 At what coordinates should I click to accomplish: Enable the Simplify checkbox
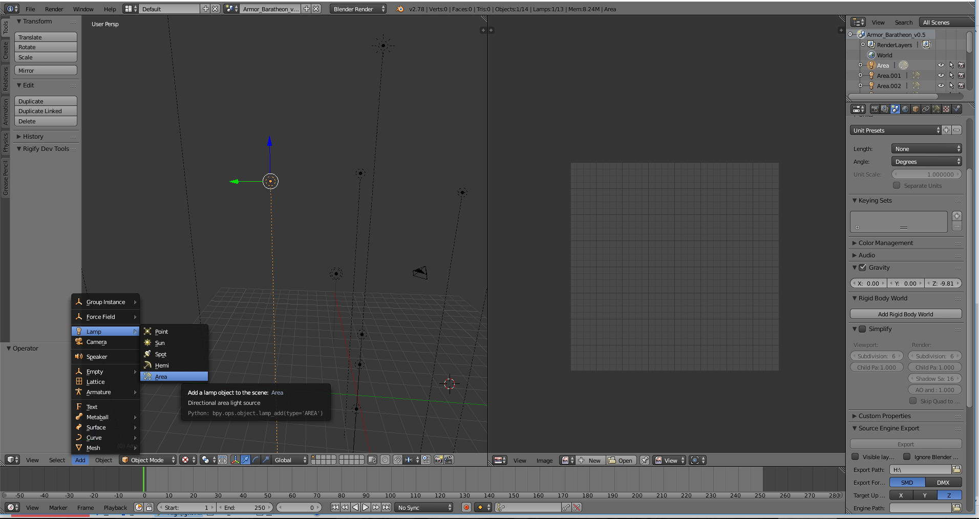click(863, 329)
